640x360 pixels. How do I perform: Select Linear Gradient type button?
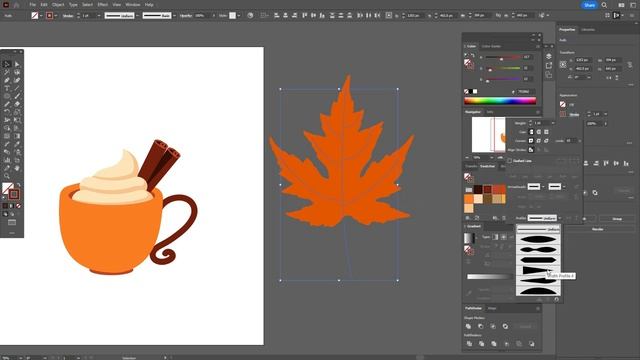pyautogui.click(x=495, y=237)
